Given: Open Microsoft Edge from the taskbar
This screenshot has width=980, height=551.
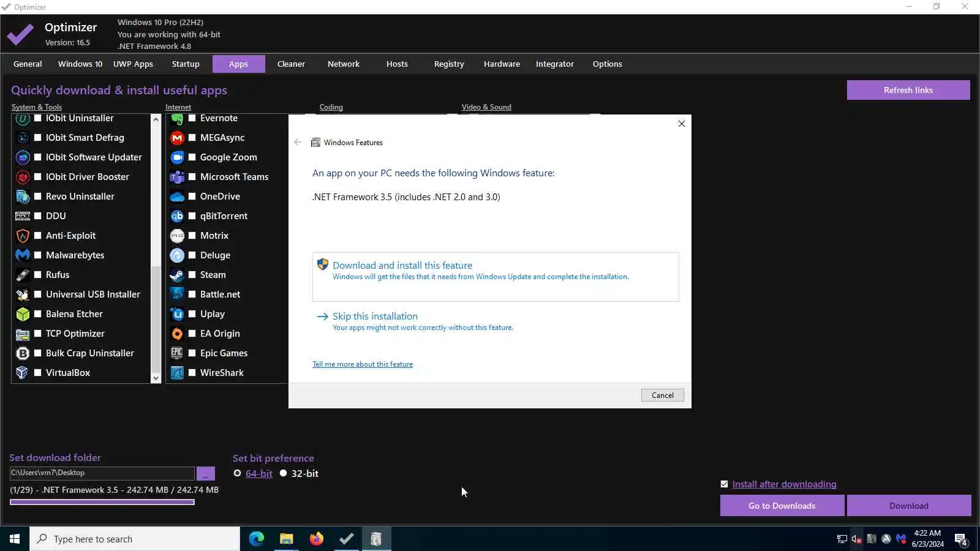Looking at the screenshot, I should [257, 539].
